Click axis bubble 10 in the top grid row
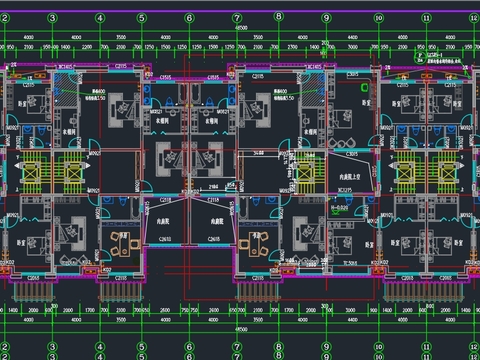Viewport: 480px width, 360px height. 379,18
